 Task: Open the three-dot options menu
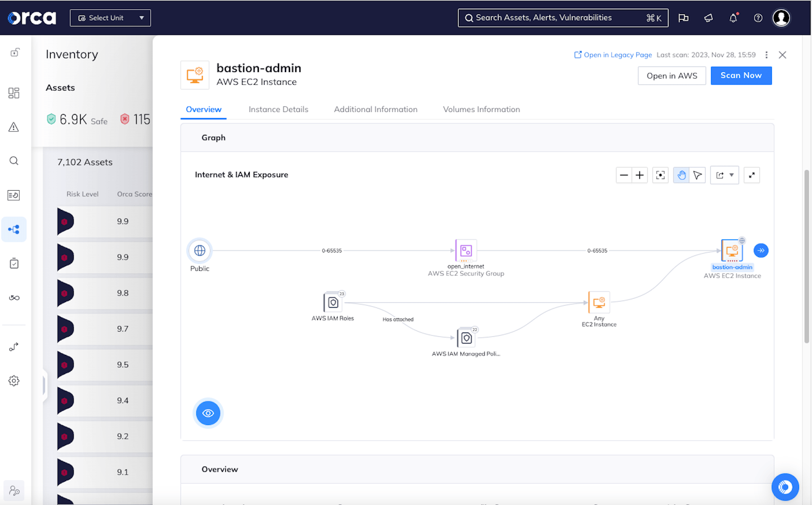point(766,55)
